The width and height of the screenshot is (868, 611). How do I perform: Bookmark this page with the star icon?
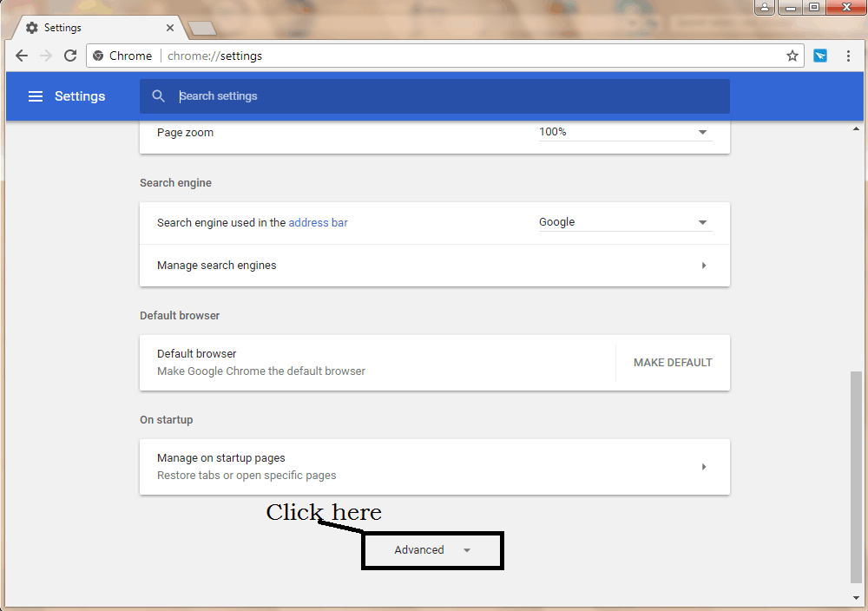tap(792, 56)
